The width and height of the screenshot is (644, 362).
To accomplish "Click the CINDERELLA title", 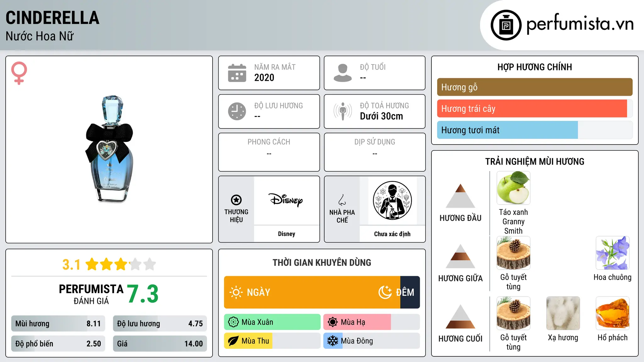I will tap(53, 18).
